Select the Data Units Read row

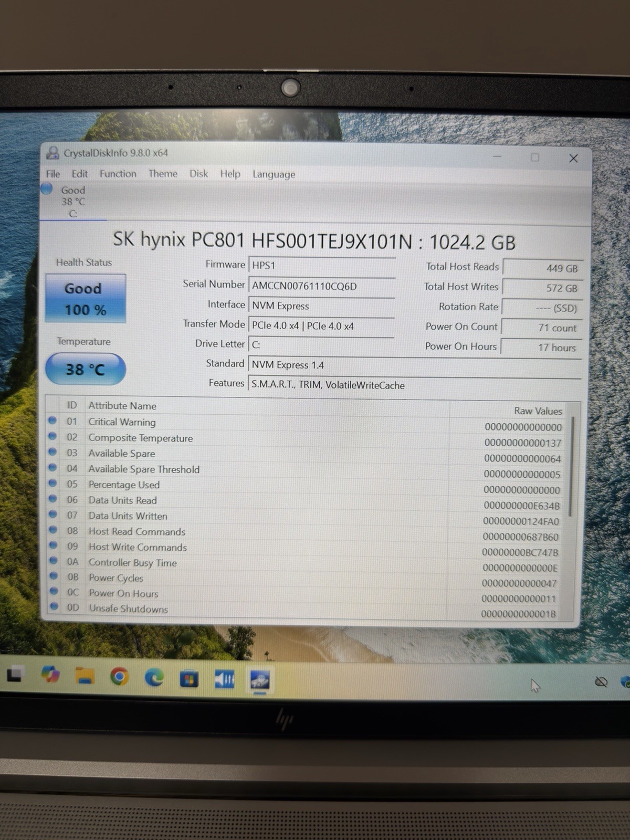(x=307, y=502)
